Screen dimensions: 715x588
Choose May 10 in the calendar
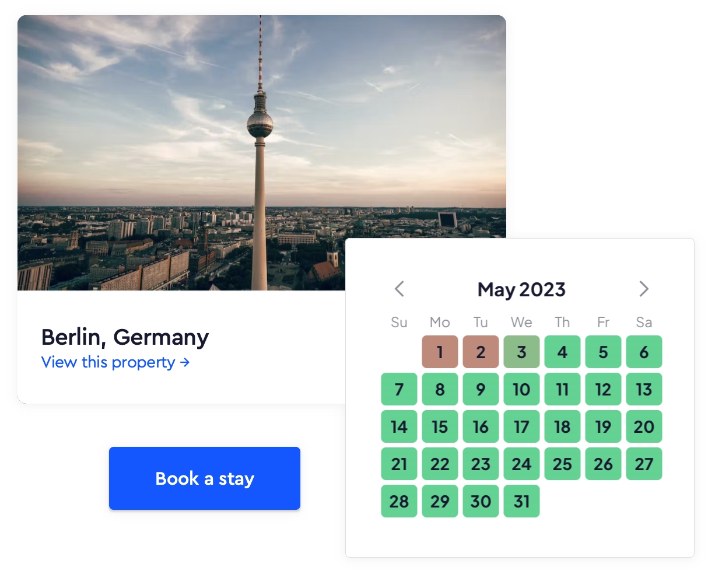(522, 389)
